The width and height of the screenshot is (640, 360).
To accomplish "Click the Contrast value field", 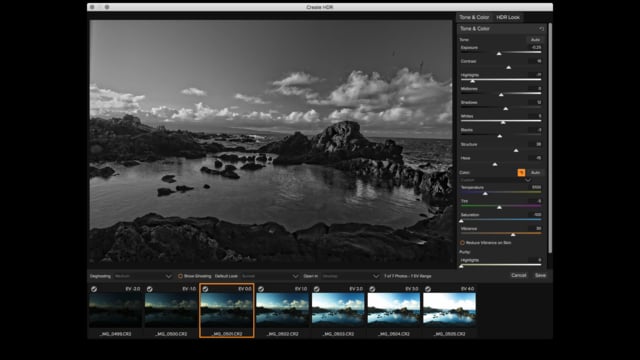I will (535, 61).
